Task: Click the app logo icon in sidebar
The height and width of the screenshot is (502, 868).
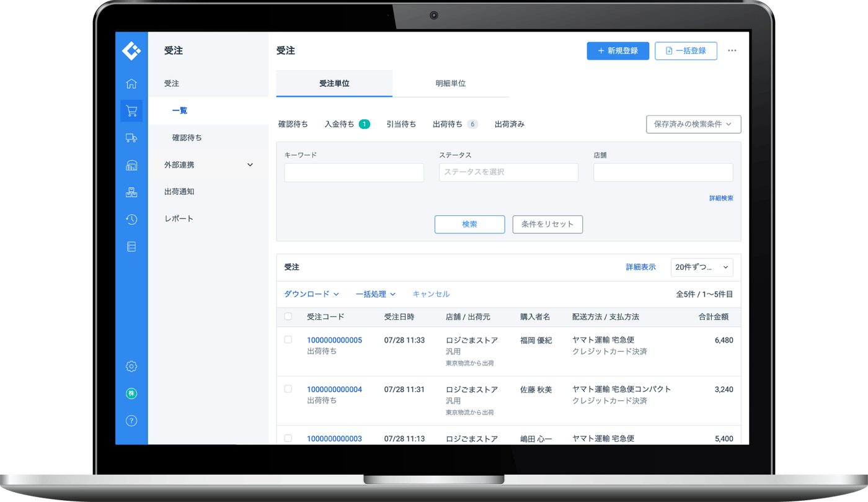Action: [131, 51]
